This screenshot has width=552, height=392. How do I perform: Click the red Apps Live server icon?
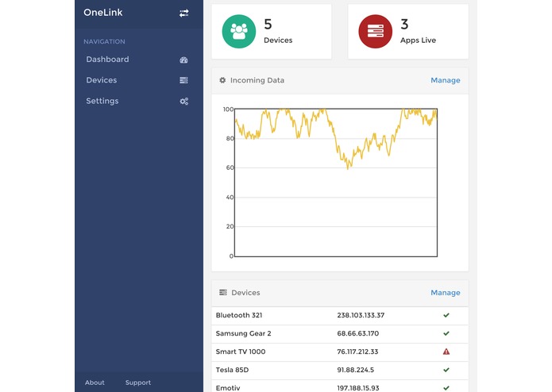[375, 31]
